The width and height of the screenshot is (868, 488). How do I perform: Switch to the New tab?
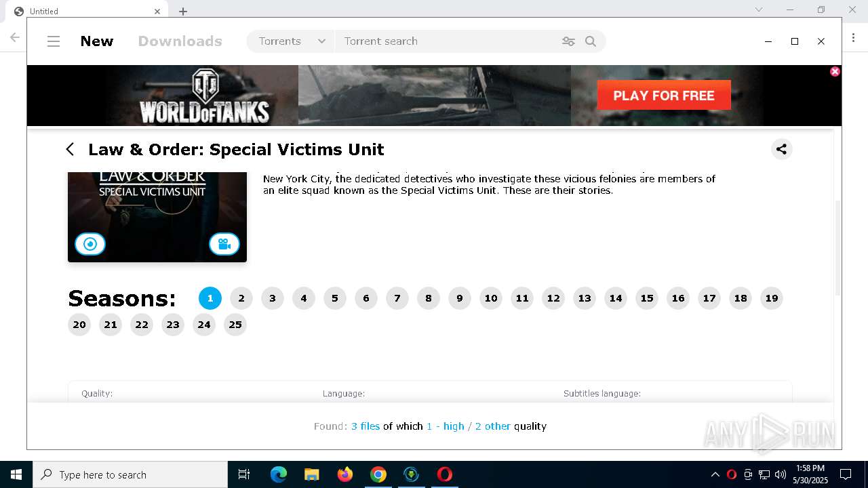pos(97,41)
